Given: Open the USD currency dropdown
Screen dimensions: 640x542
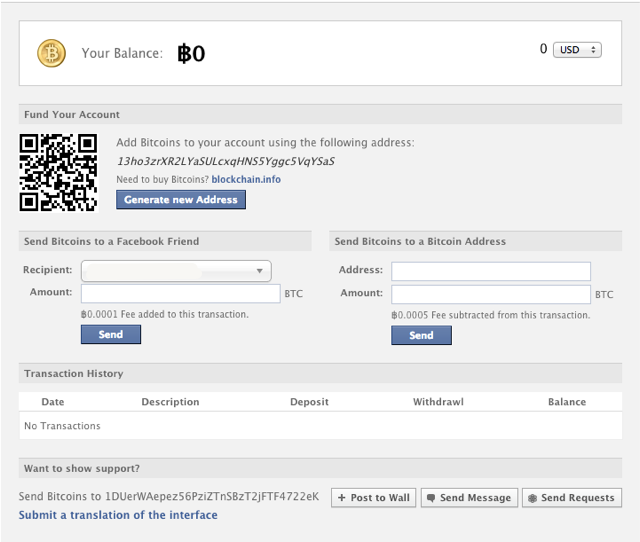Looking at the screenshot, I should (577, 50).
